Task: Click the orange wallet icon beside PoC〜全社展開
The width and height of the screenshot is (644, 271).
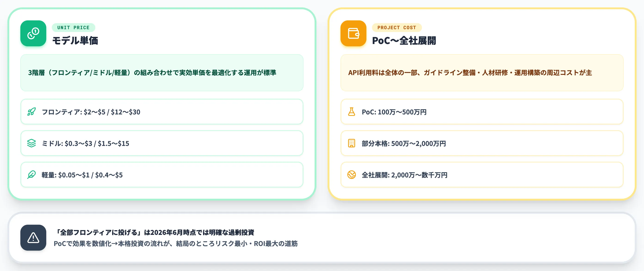Action: (x=353, y=33)
